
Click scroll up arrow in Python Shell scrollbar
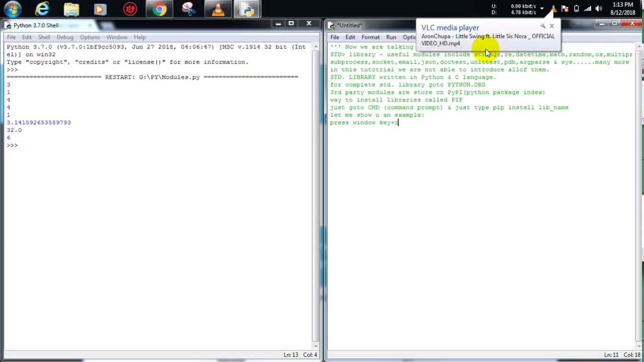pos(316,47)
